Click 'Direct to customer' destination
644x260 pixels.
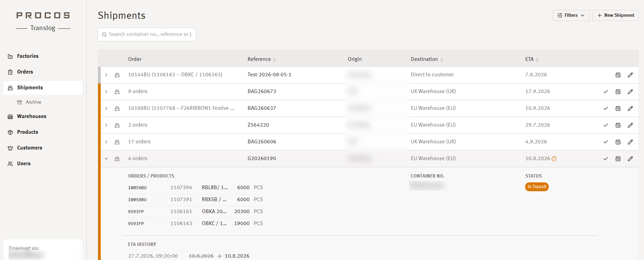432,75
